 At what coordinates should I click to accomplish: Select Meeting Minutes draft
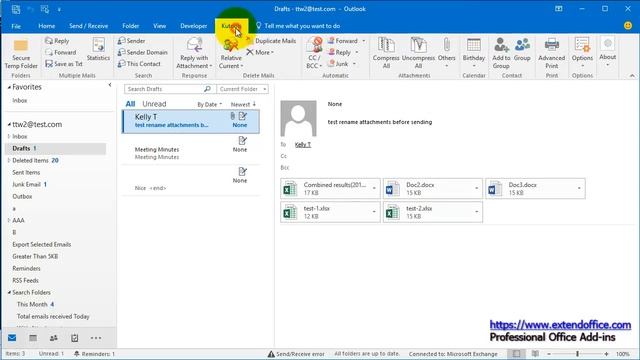(191, 149)
